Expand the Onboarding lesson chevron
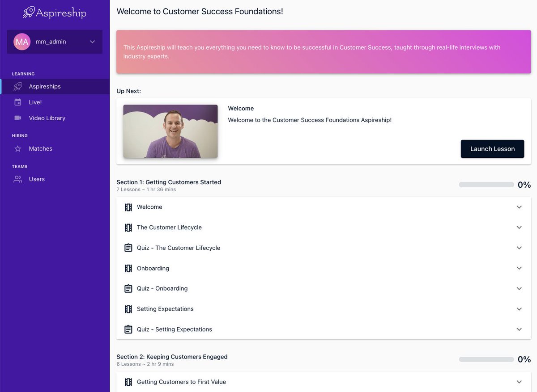 point(519,268)
